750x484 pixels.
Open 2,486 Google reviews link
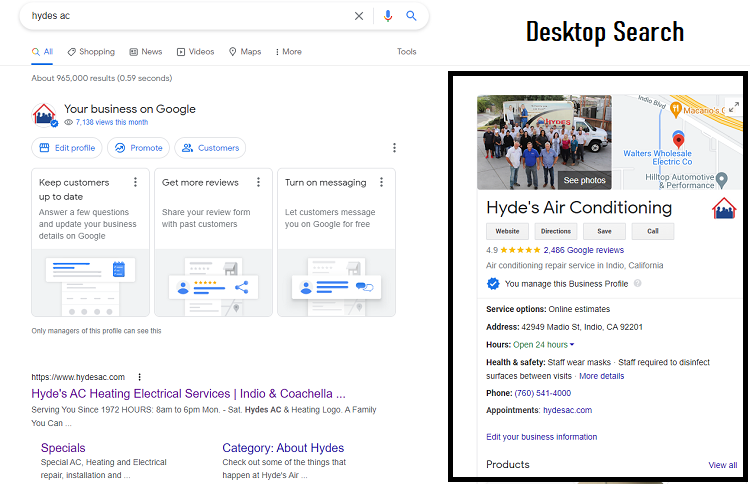click(584, 250)
